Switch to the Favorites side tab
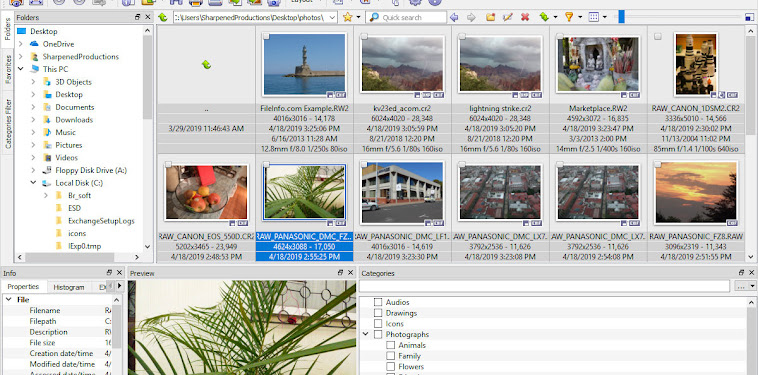758x375 pixels. [8, 70]
